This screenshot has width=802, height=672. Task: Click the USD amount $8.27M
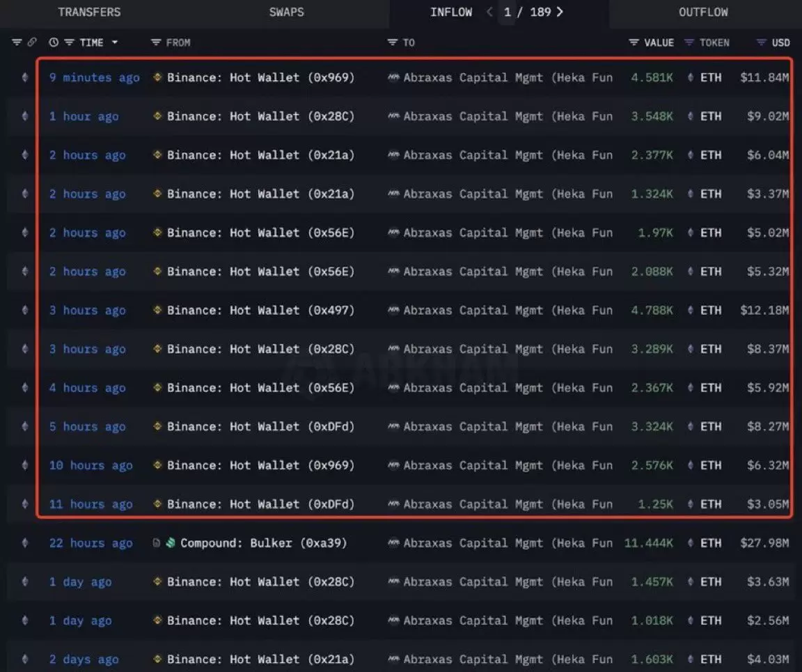coord(768,426)
